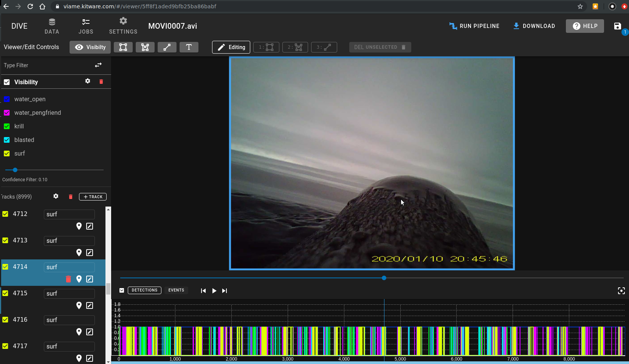The height and width of the screenshot is (364, 629).
Task: Open type field of track 4716
Action: (x=69, y=320)
